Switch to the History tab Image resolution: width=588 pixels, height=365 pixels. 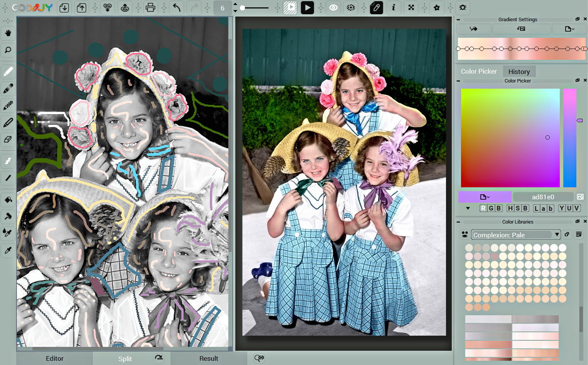click(x=519, y=71)
